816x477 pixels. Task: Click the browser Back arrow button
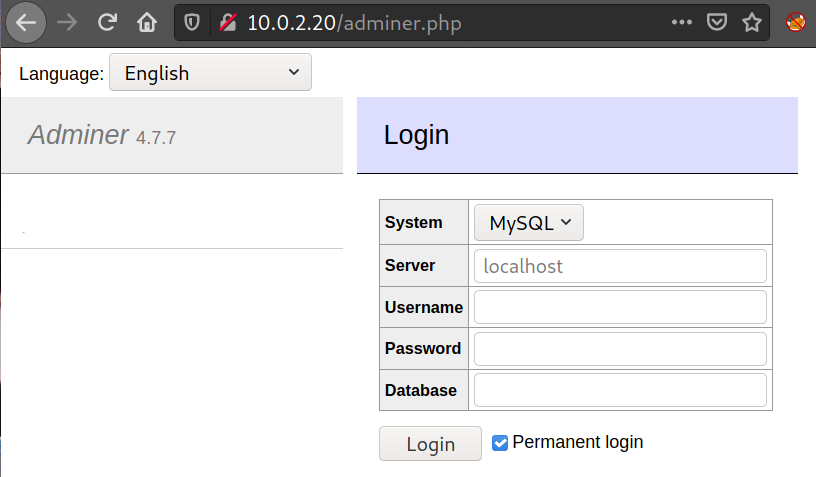pyautogui.click(x=26, y=22)
